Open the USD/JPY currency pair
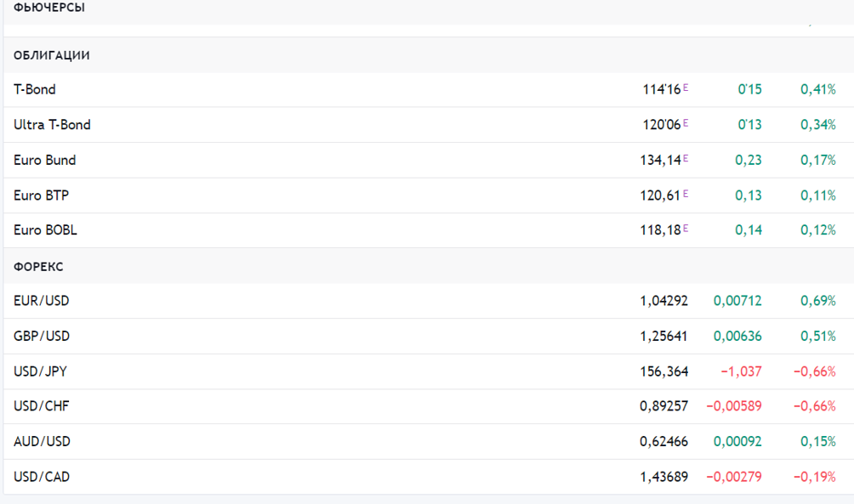 pos(40,371)
